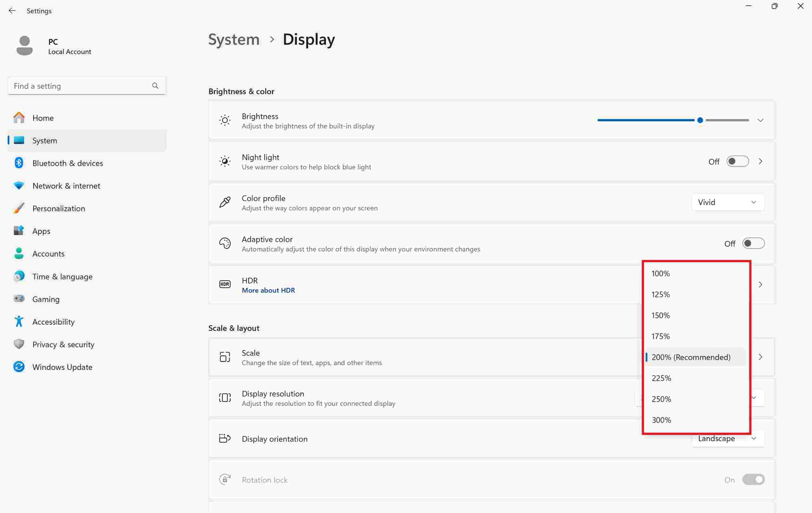Click the Accessibility icon
This screenshot has width=812, height=513.
19,321
